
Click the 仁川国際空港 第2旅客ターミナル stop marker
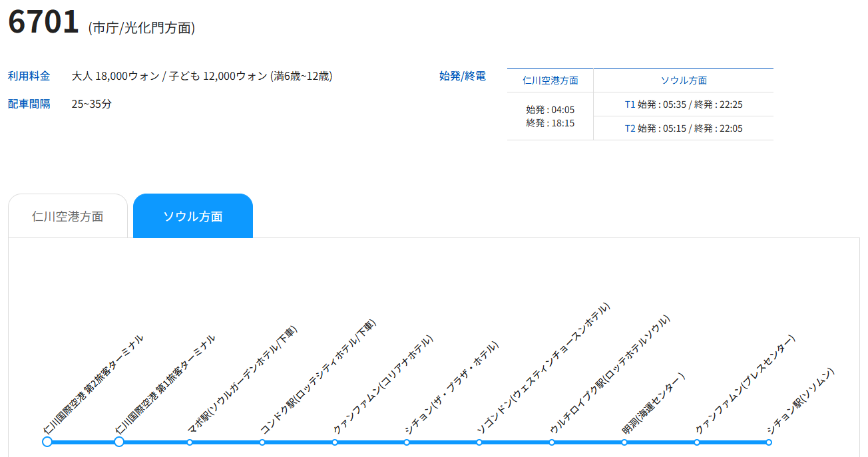point(47,442)
